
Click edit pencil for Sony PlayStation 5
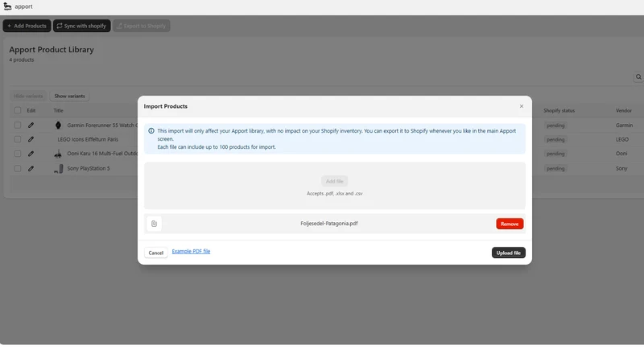[31, 168]
